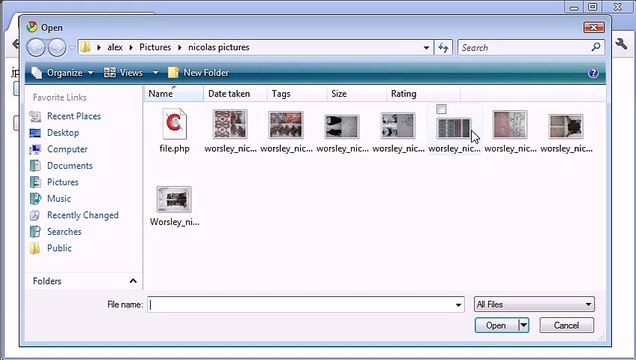Click the folder icon in address bar
This screenshot has width=636, height=360.
[x=85, y=47]
